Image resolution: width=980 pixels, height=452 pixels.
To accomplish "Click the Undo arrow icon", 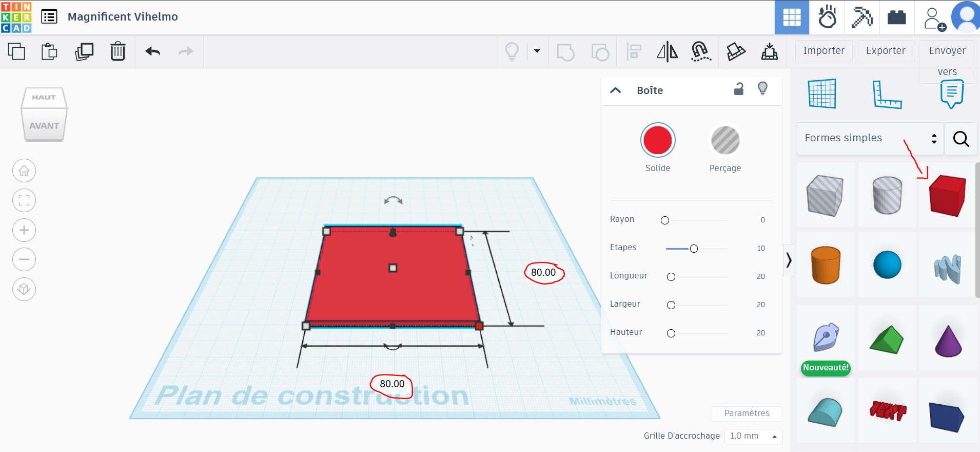I will (153, 51).
